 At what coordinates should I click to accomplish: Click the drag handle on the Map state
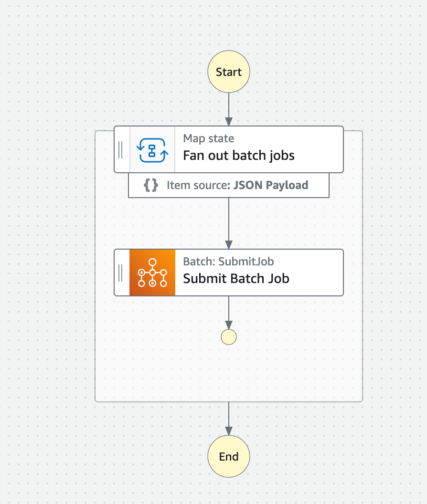click(121, 149)
